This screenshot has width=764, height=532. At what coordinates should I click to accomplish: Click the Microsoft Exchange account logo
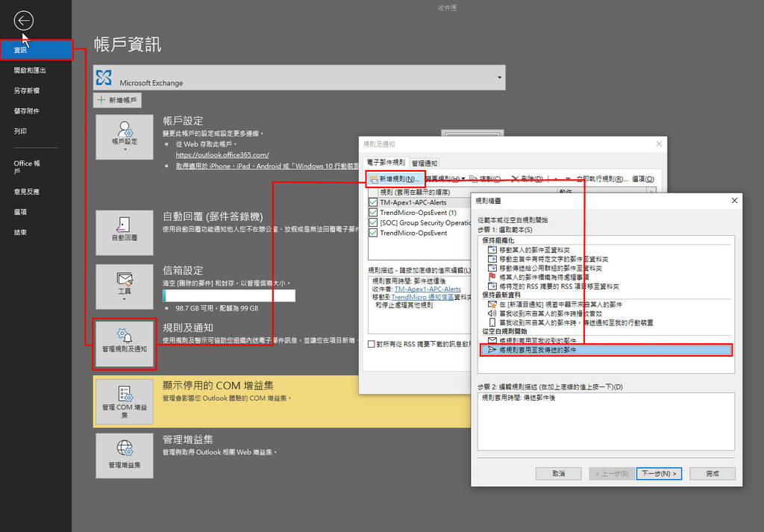[x=104, y=78]
